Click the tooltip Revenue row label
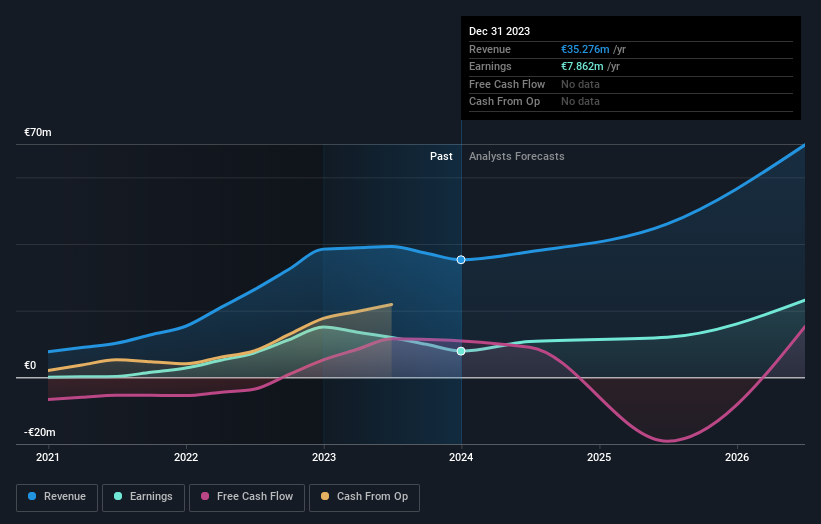Image resolution: width=821 pixels, height=524 pixels. (x=490, y=49)
